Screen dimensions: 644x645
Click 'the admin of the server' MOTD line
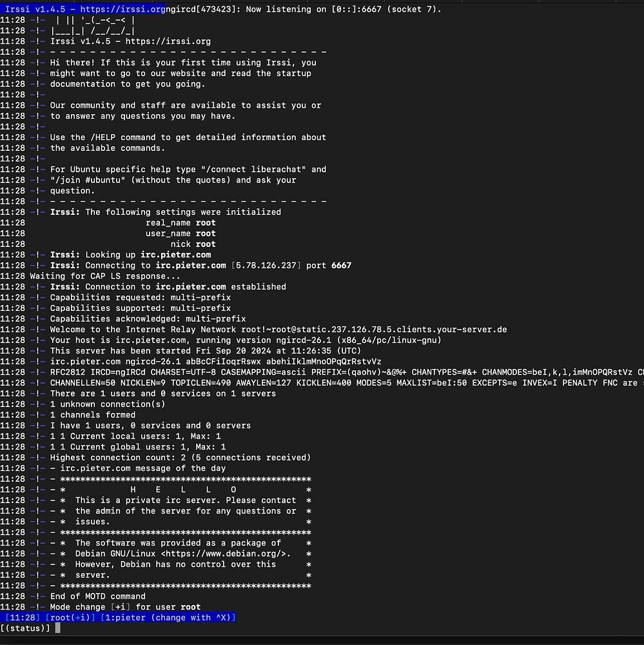[x=186, y=511]
